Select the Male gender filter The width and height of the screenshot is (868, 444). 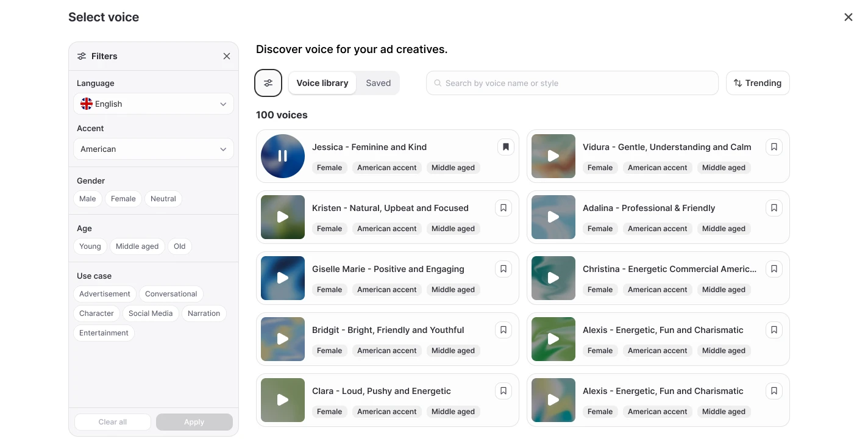(88, 199)
